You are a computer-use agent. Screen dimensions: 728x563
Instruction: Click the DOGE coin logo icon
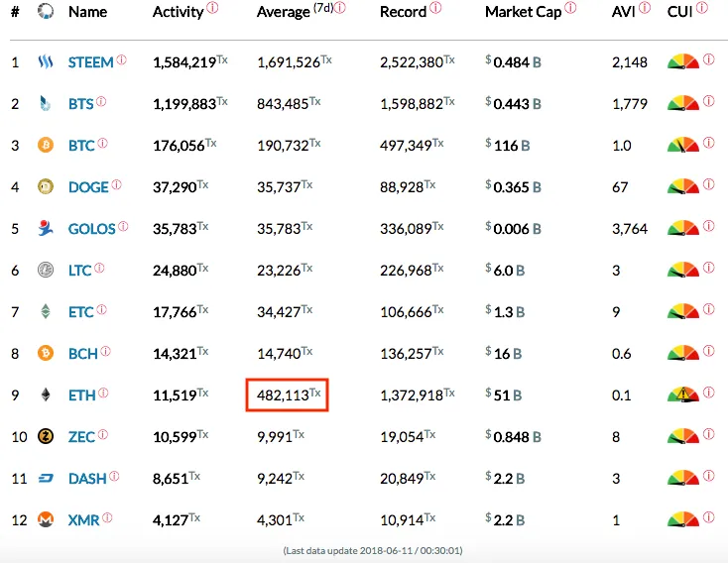click(x=46, y=186)
